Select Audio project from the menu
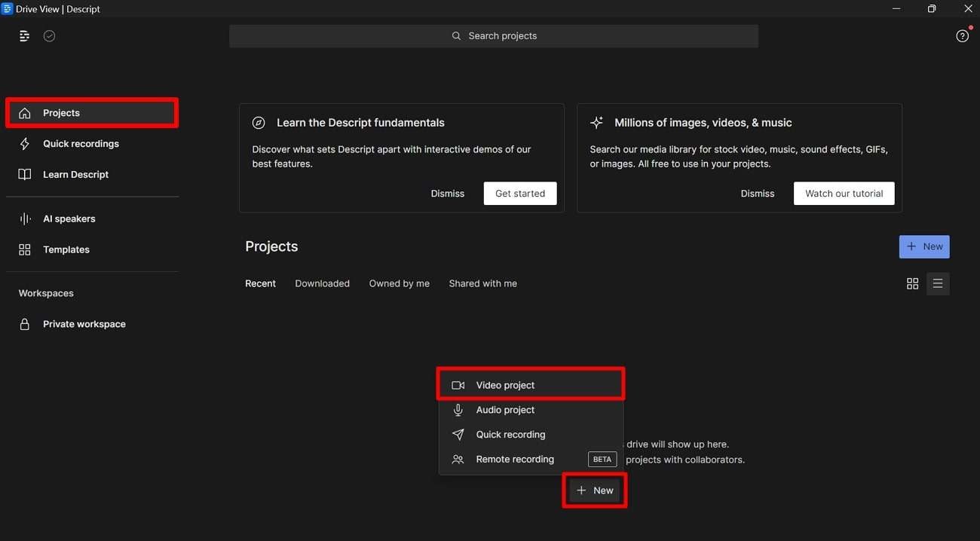The image size is (980, 541). click(x=531, y=410)
